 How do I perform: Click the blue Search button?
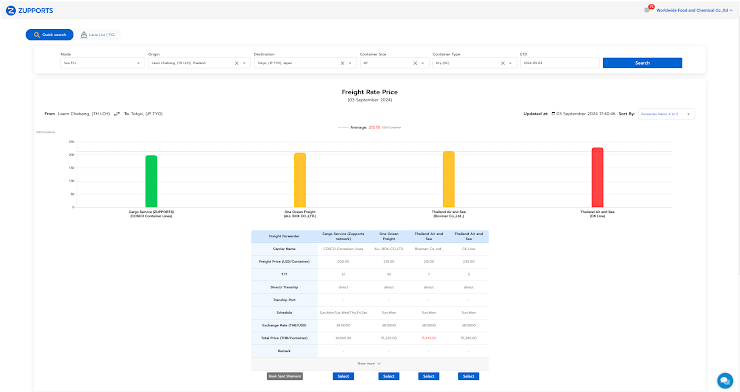tap(642, 63)
